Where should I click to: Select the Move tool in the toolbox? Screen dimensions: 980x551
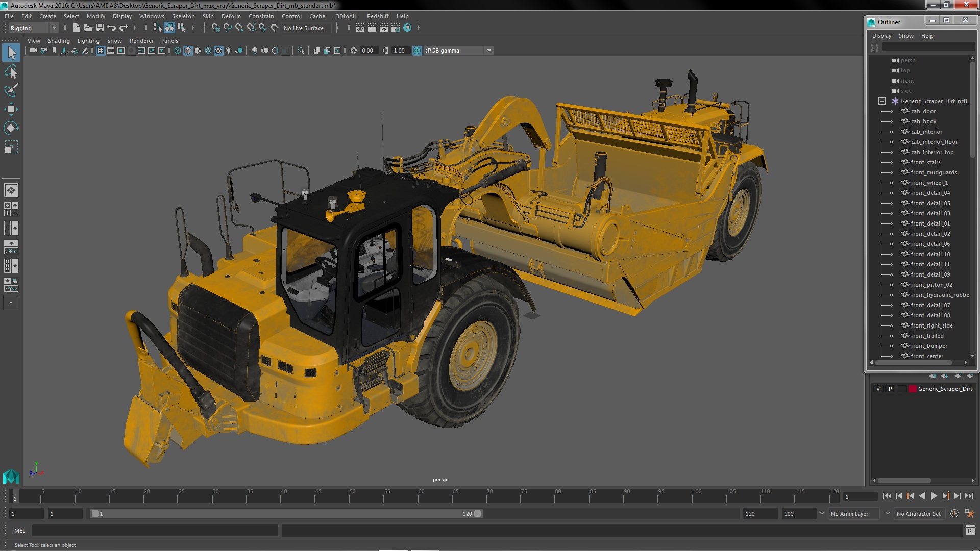click(x=11, y=109)
